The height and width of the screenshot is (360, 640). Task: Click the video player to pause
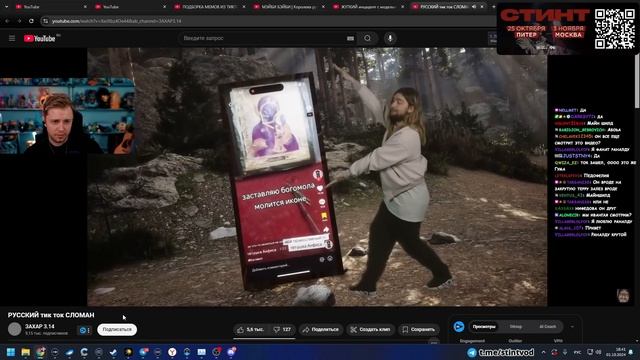[317, 177]
